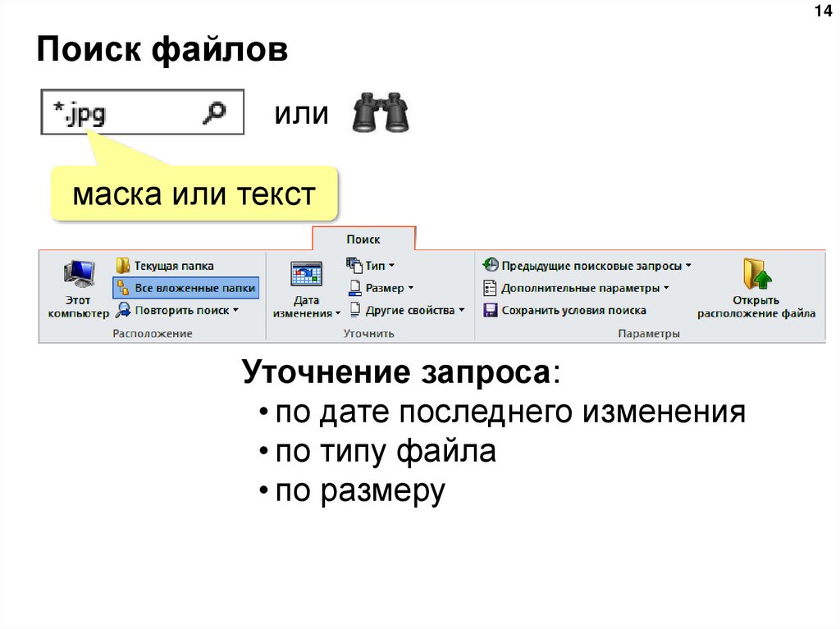840x629 pixels.
Task: Open Предыдущие поисковые запросы via its clock icon
Action: [492, 264]
